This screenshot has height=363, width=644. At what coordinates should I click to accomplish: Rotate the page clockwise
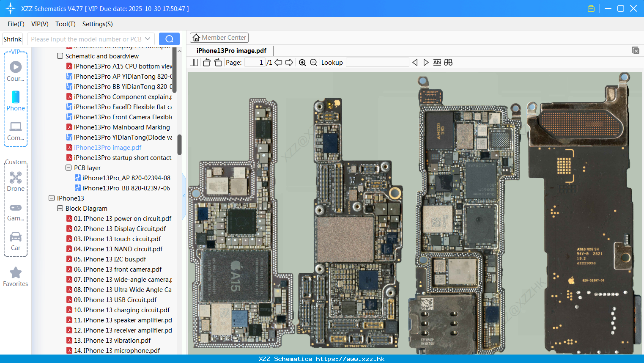pyautogui.click(x=218, y=63)
